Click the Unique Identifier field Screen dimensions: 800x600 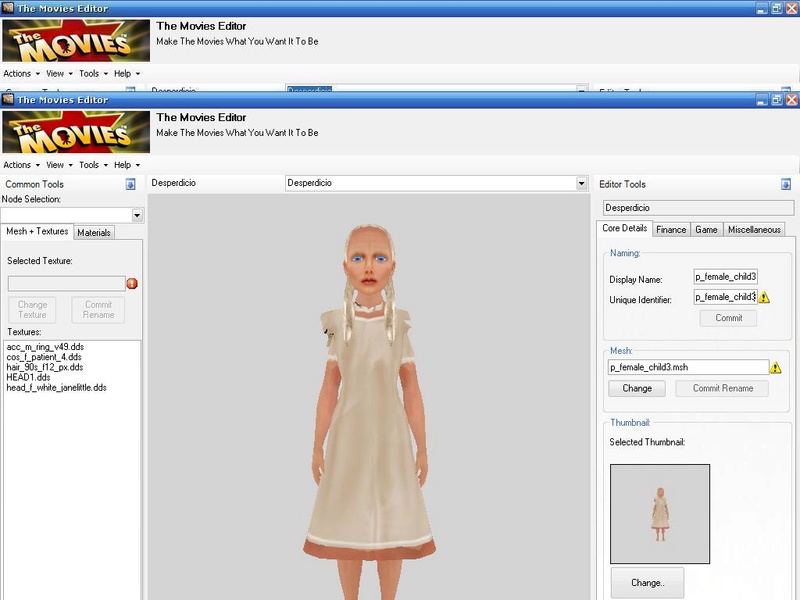(x=726, y=297)
